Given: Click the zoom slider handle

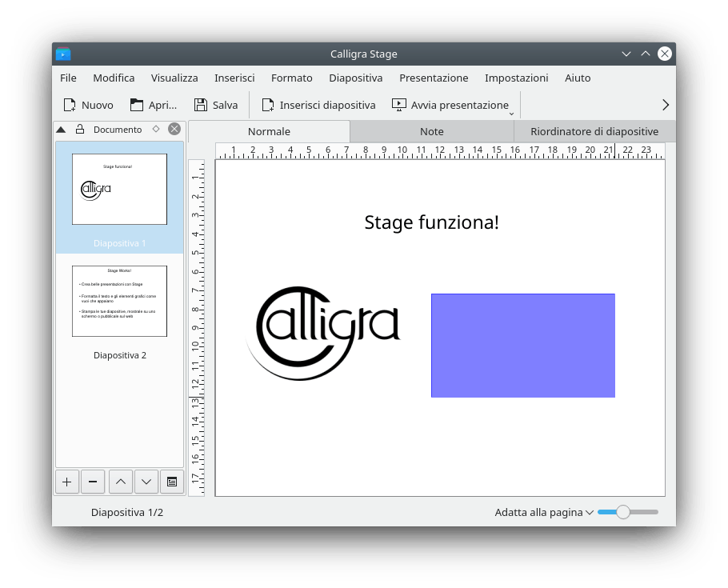Looking at the screenshot, I should point(623,512).
